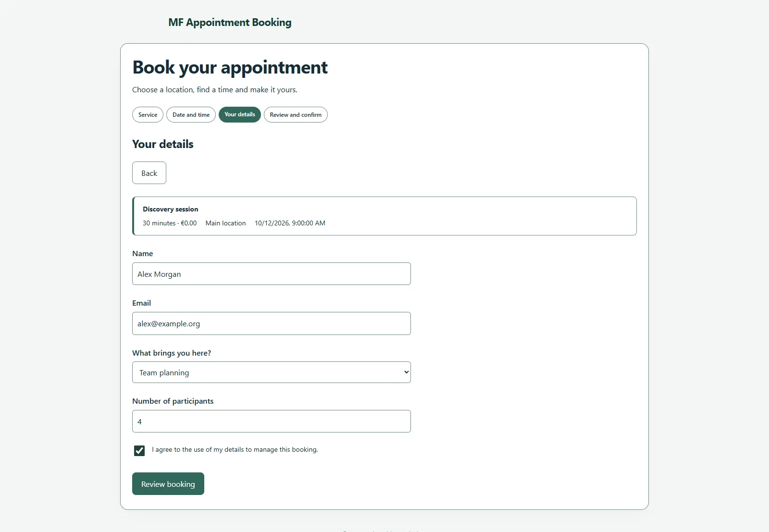
Task: Click the Main location text
Action: point(225,223)
